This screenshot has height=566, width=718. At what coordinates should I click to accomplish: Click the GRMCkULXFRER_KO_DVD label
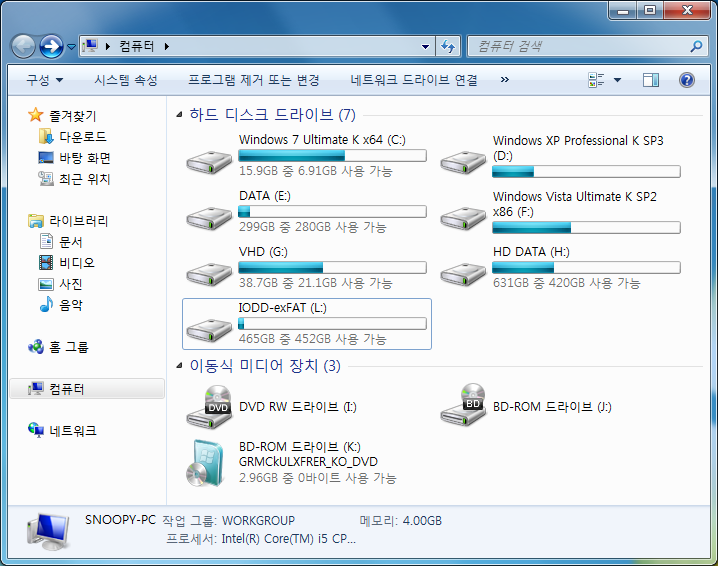[308, 462]
